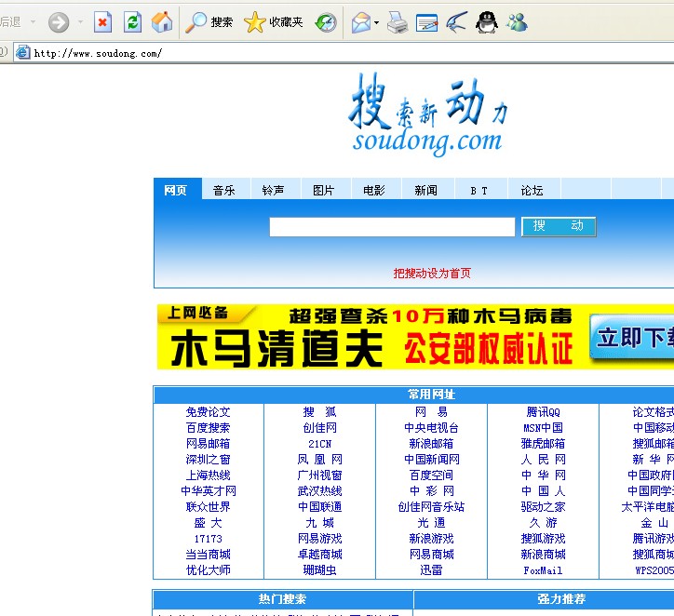Open the 21CN link
The image size is (674, 616).
pos(320,444)
